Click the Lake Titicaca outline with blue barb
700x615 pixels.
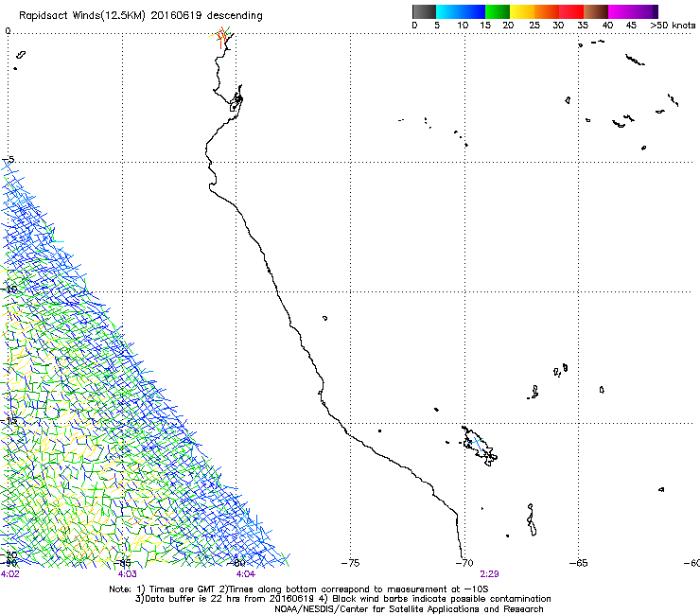(x=480, y=446)
